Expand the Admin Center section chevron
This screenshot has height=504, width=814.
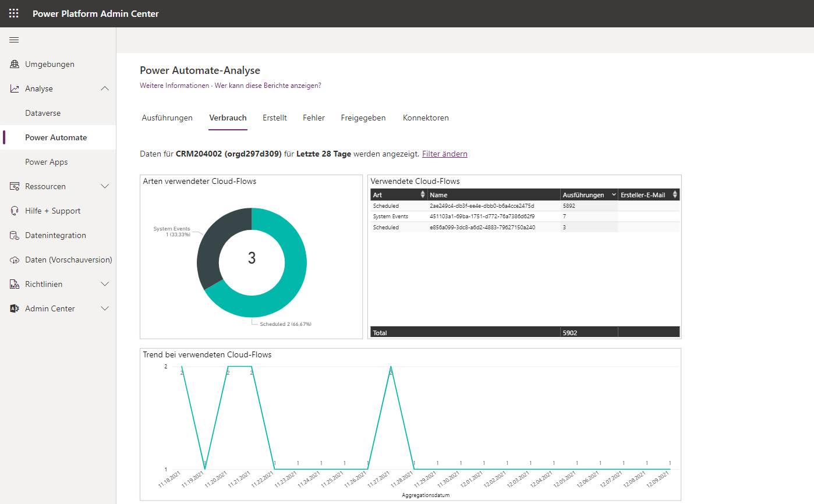[x=105, y=308]
